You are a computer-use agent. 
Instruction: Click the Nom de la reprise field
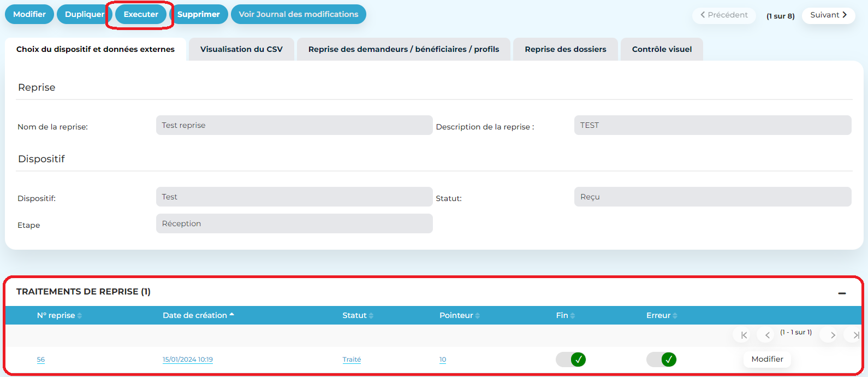294,125
